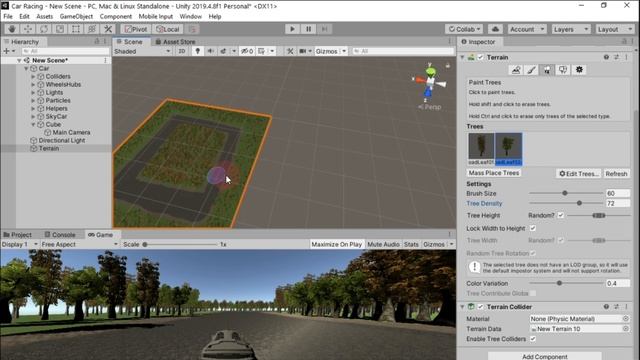Toggle Local handle rotation
The height and width of the screenshot is (360, 640).
click(x=168, y=29)
